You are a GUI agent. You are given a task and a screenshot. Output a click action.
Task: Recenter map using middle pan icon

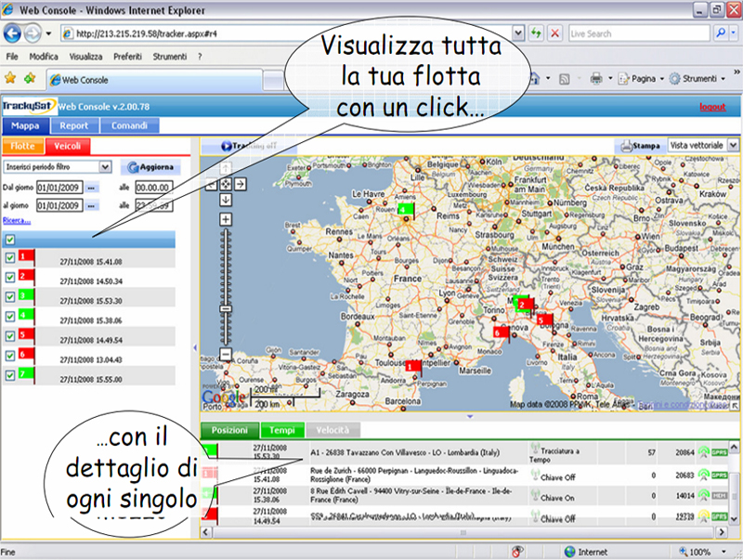click(226, 184)
